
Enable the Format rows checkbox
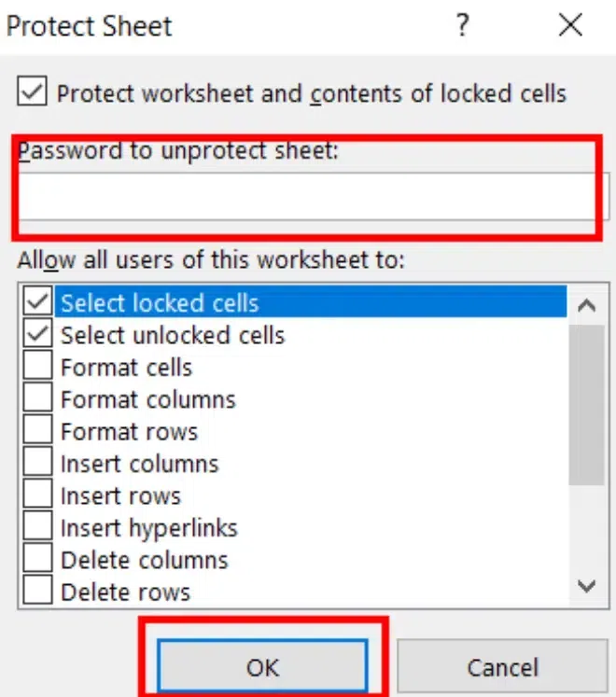click(38, 431)
